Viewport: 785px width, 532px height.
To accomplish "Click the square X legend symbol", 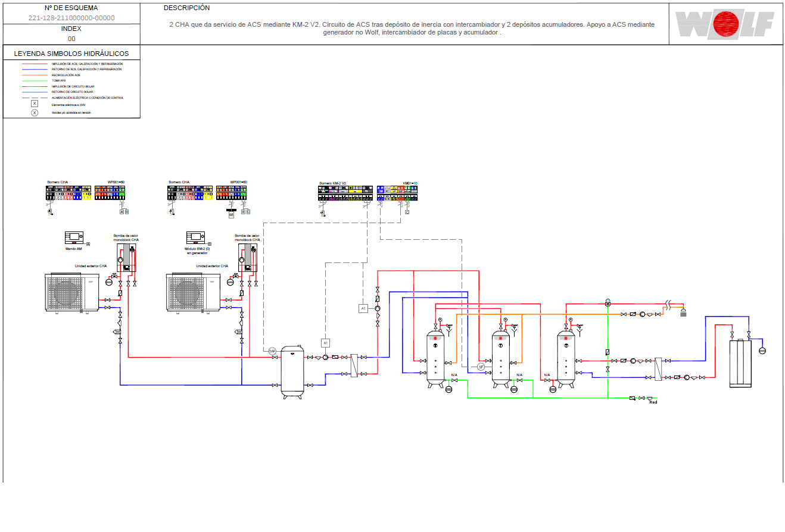I will click(x=35, y=104).
